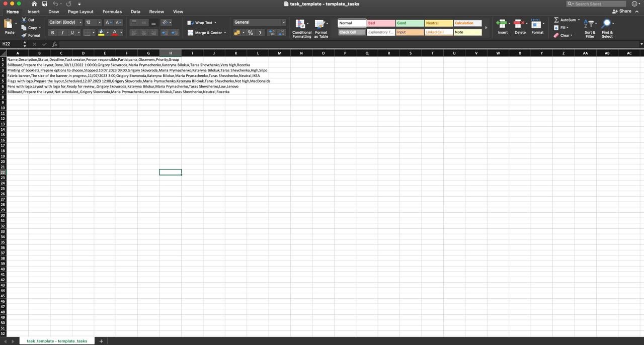Click the Percent Style icon
The width and height of the screenshot is (644, 345).
click(250, 33)
